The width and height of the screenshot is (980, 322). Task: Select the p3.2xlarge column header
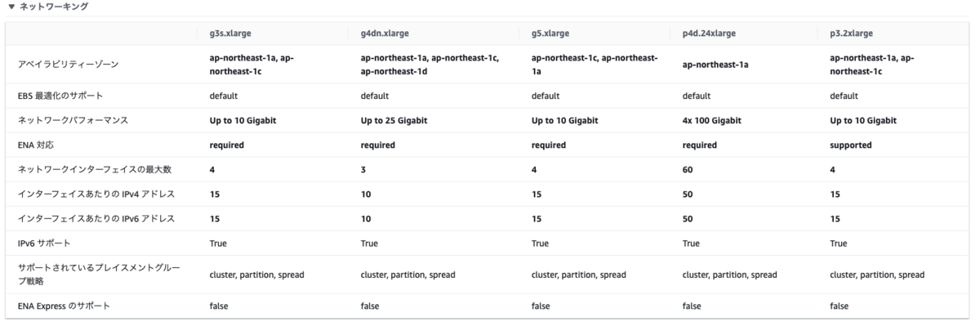[851, 34]
